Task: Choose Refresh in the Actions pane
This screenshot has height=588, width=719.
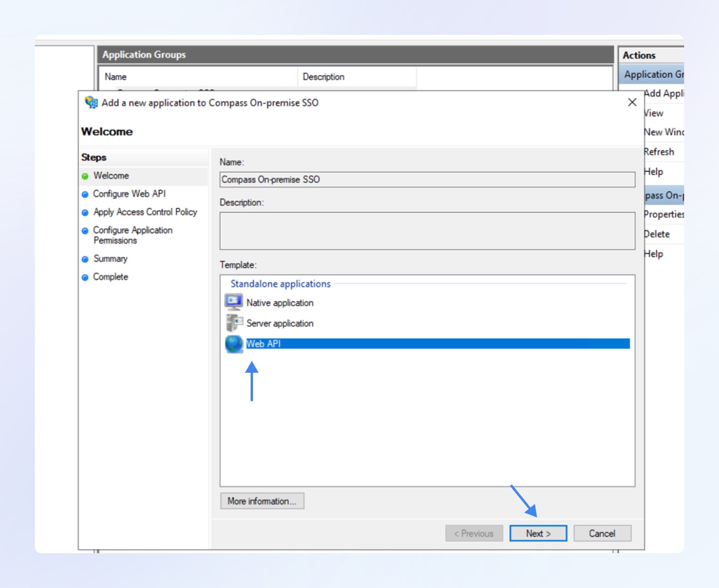Action: click(659, 152)
